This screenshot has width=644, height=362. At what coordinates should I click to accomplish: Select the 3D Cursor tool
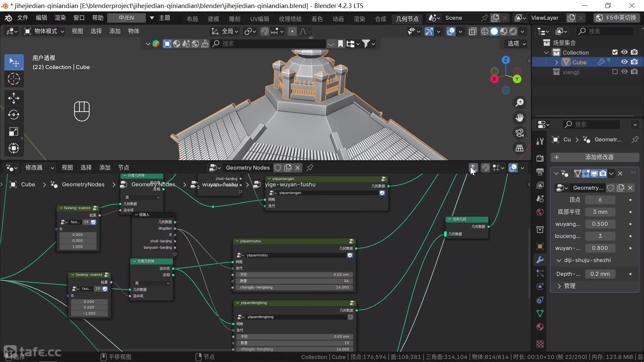(x=14, y=79)
